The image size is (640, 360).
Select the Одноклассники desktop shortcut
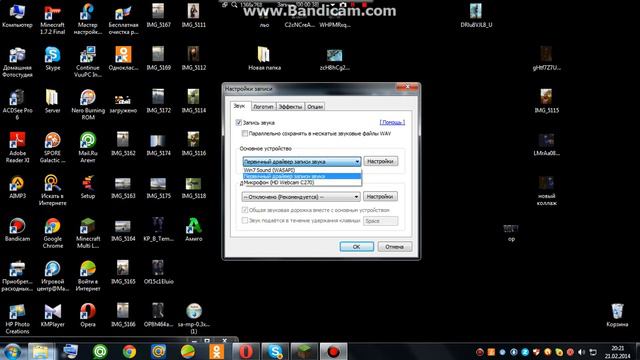tap(123, 58)
